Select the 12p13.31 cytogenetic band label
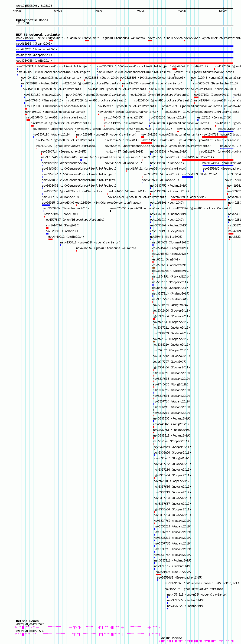Viewport: 241px width, 644px height. [23, 23]
